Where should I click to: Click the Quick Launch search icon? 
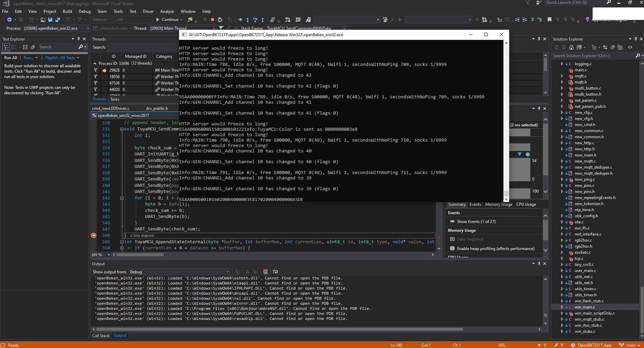coord(609,2)
